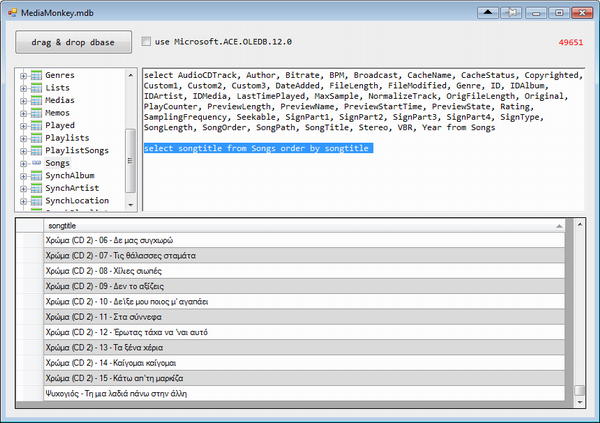Click the Playlists table icon
This screenshot has width=600, height=423.
pyautogui.click(x=36, y=138)
